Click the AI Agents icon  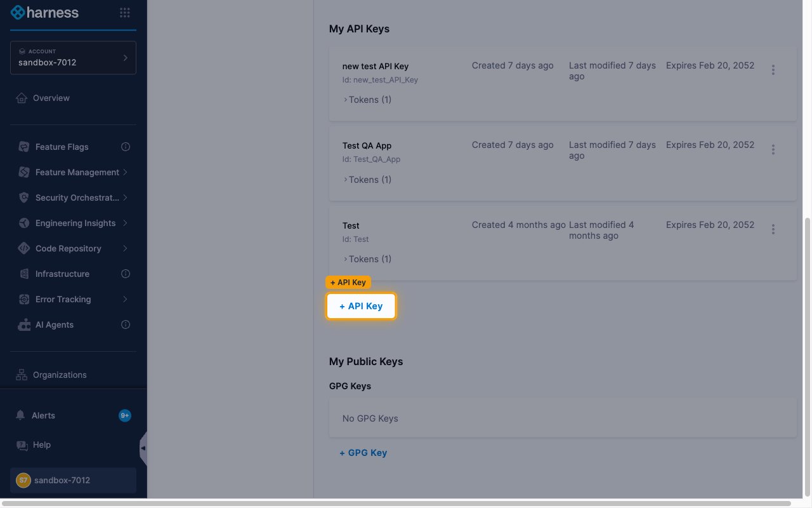[x=24, y=324]
